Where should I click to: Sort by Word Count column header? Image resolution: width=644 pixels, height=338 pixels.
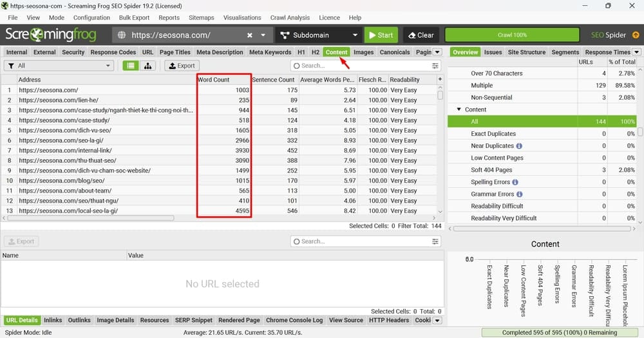[224, 80]
